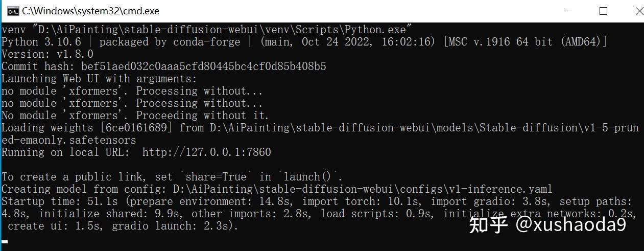
Task: Click the local URL http://127.0.0.1:7860
Action: pos(206,152)
